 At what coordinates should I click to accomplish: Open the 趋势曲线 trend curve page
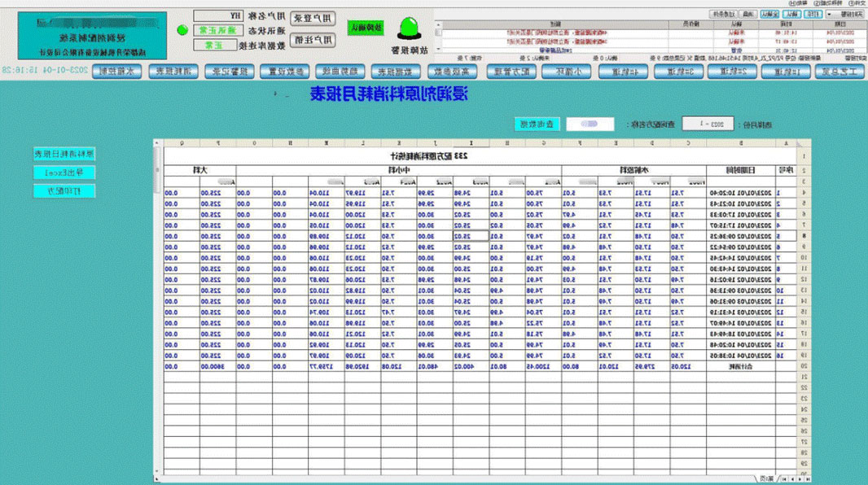340,72
